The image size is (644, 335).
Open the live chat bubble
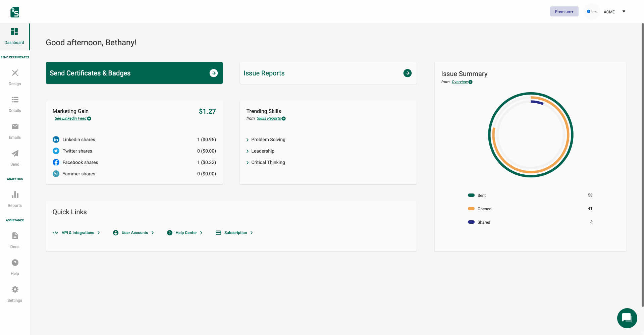click(x=627, y=318)
